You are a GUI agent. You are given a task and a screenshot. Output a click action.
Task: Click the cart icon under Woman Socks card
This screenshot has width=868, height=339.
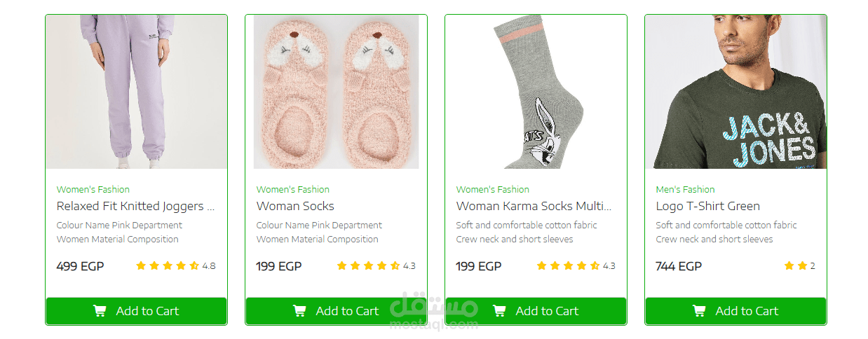click(299, 311)
